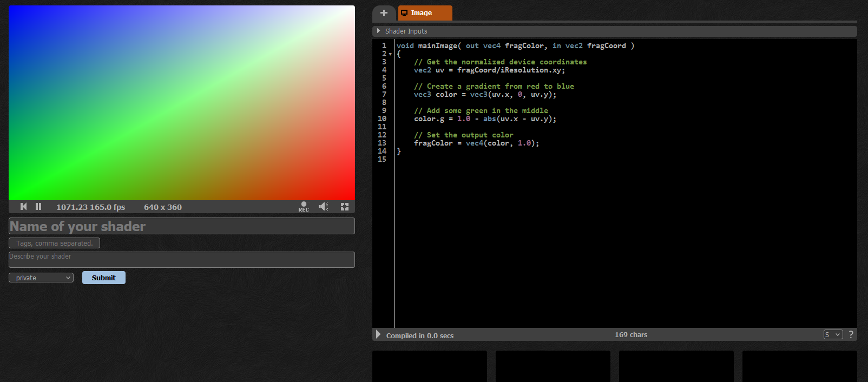
Task: Open help with the question mark icon
Action: [851, 335]
